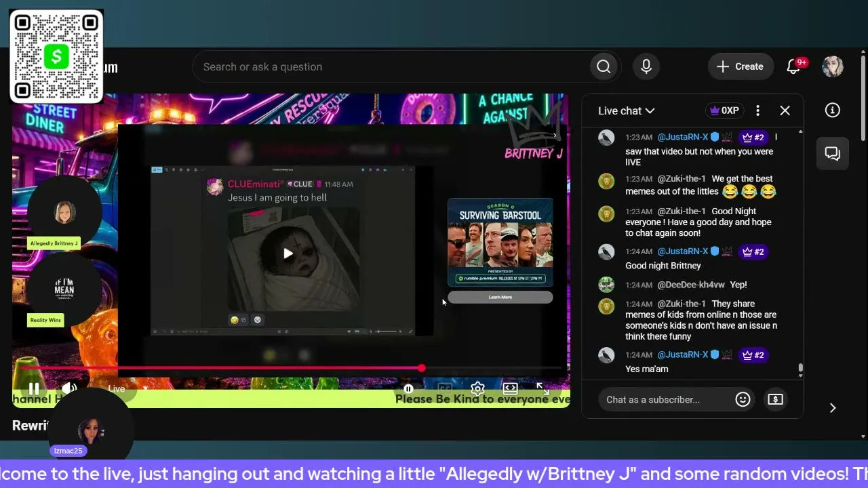This screenshot has height=488, width=868.
Task: Jump to Live in the player
Action: (117, 388)
